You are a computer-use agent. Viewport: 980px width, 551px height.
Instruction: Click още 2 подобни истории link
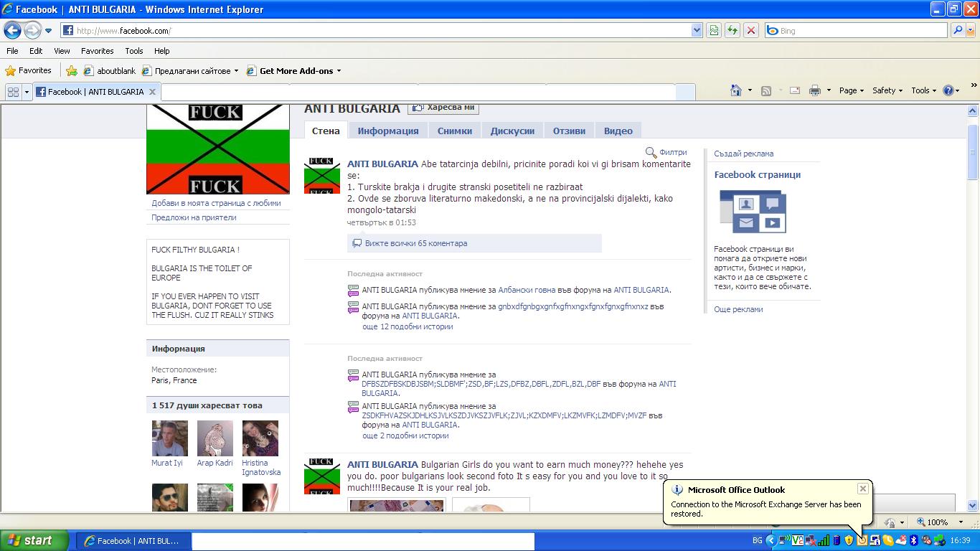[x=405, y=435]
